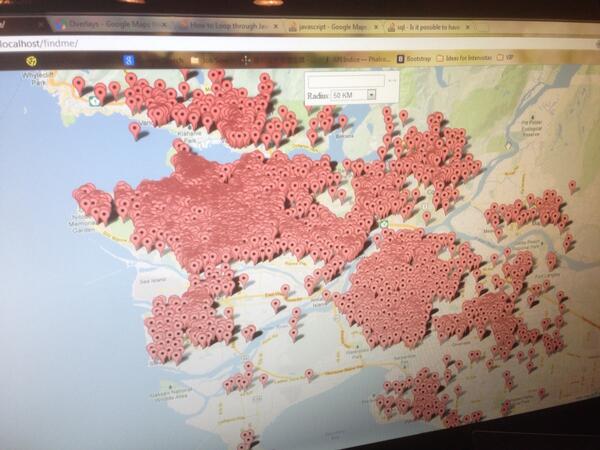The height and width of the screenshot is (450, 600).
Task: Click the crosshair bookmark icon
Action: [246, 60]
